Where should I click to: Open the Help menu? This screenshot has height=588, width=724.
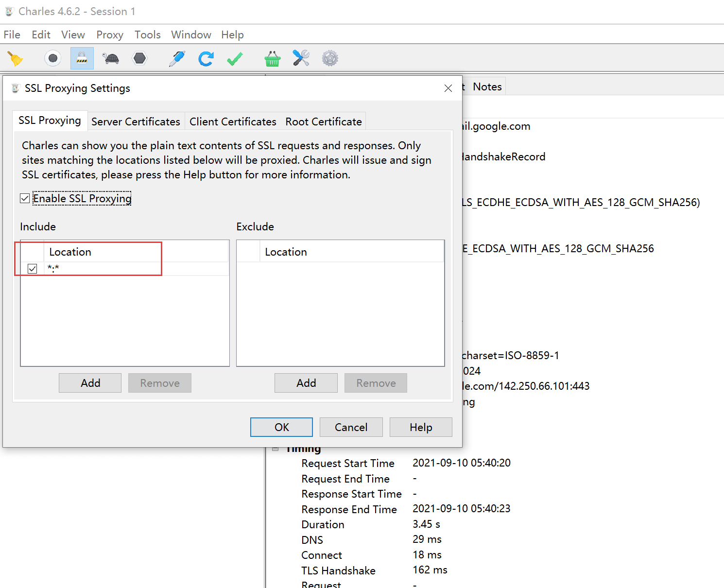coord(232,35)
